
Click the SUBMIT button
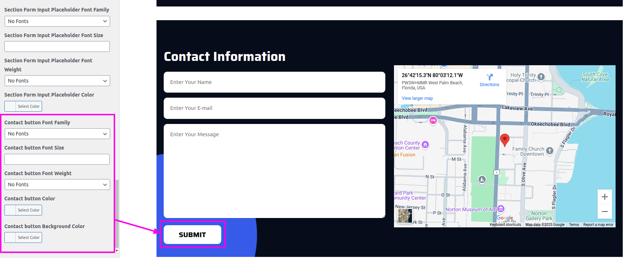[192, 235]
